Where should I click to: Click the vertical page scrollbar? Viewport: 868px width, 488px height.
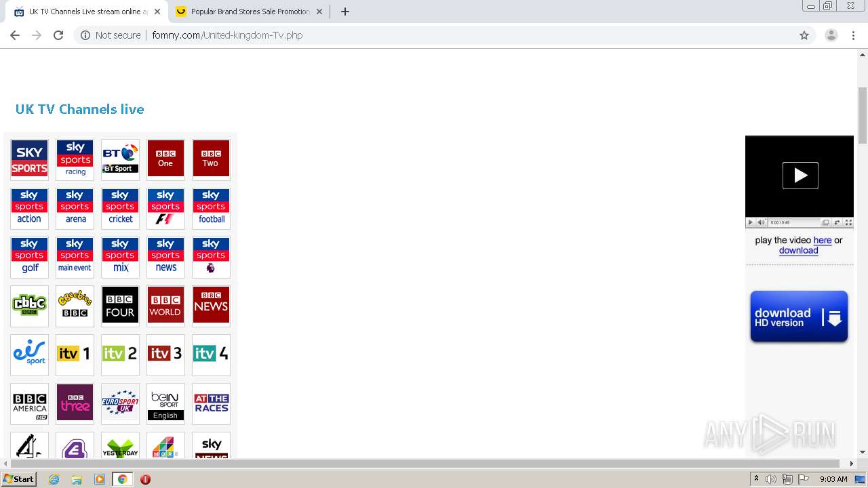863,115
